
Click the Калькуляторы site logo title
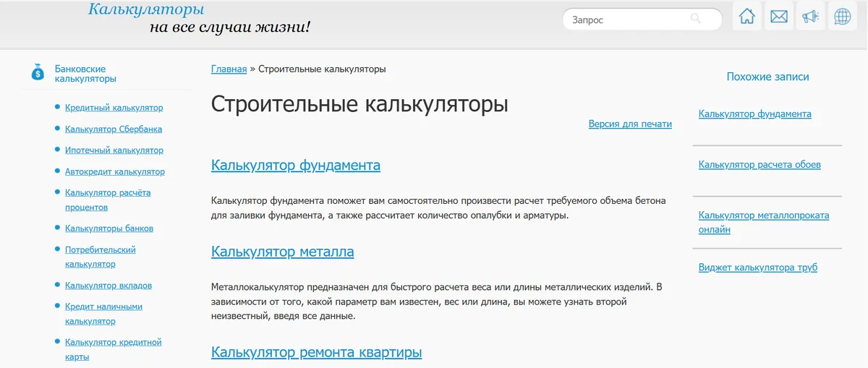146,9
